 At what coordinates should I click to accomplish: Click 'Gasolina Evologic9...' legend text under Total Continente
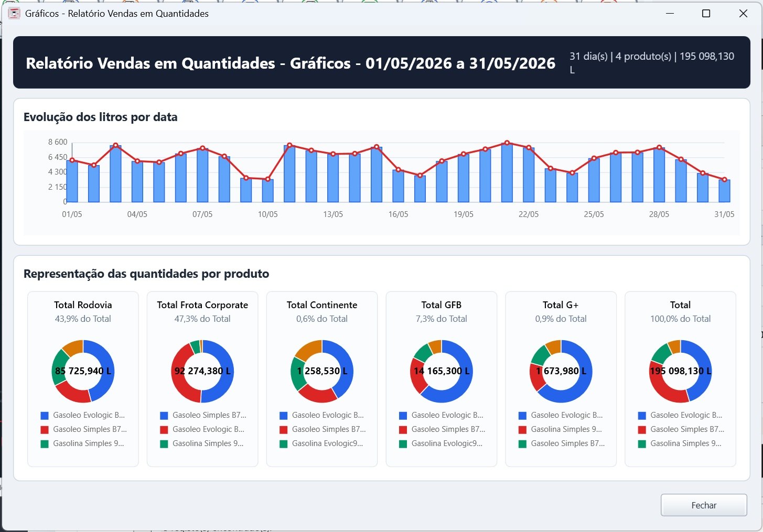click(328, 443)
